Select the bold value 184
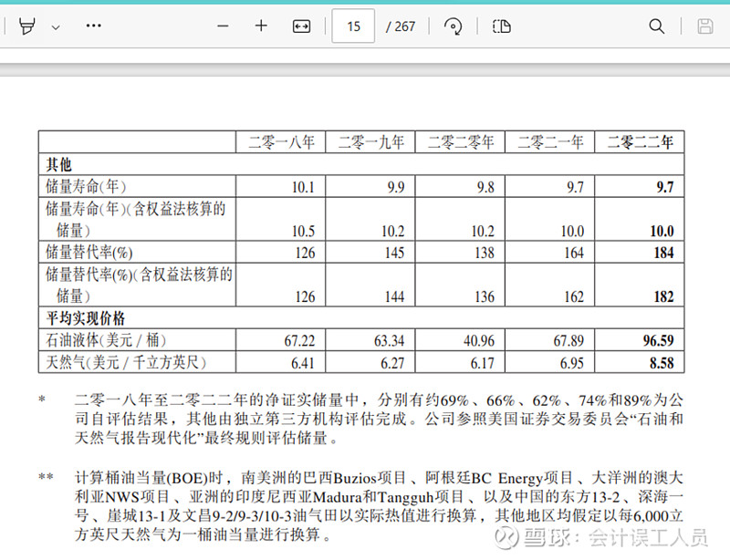Screen dimensions: 730x560 pos(663,253)
